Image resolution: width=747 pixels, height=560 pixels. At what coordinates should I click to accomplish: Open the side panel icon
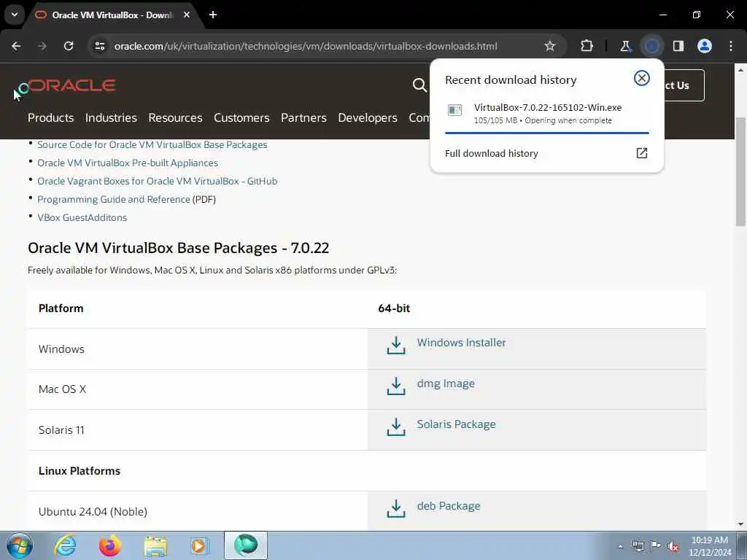pos(678,46)
